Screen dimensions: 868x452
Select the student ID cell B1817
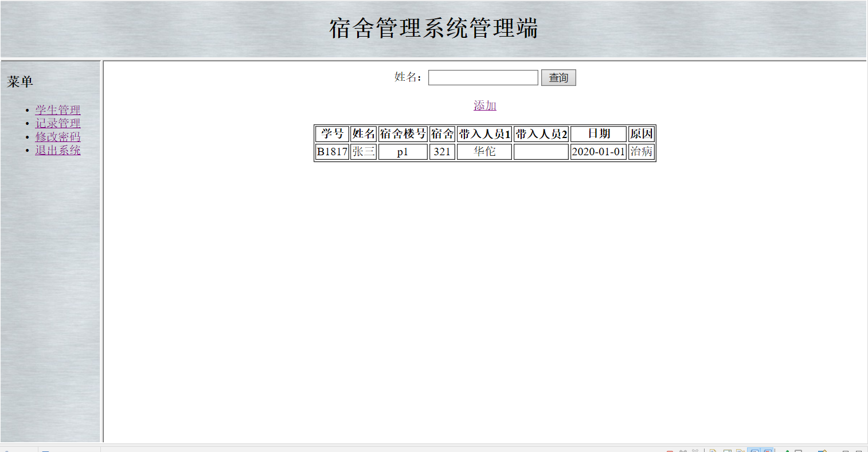tap(331, 151)
